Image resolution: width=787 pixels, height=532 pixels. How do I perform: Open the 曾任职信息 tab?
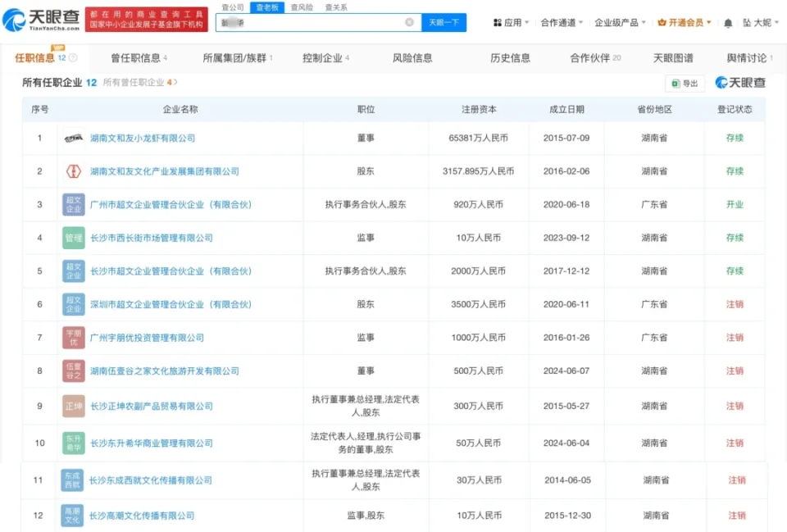(x=139, y=57)
